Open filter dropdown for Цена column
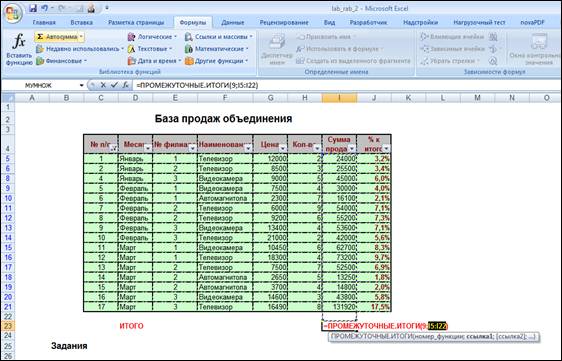Screen dimensions: 562x361 (282, 148)
